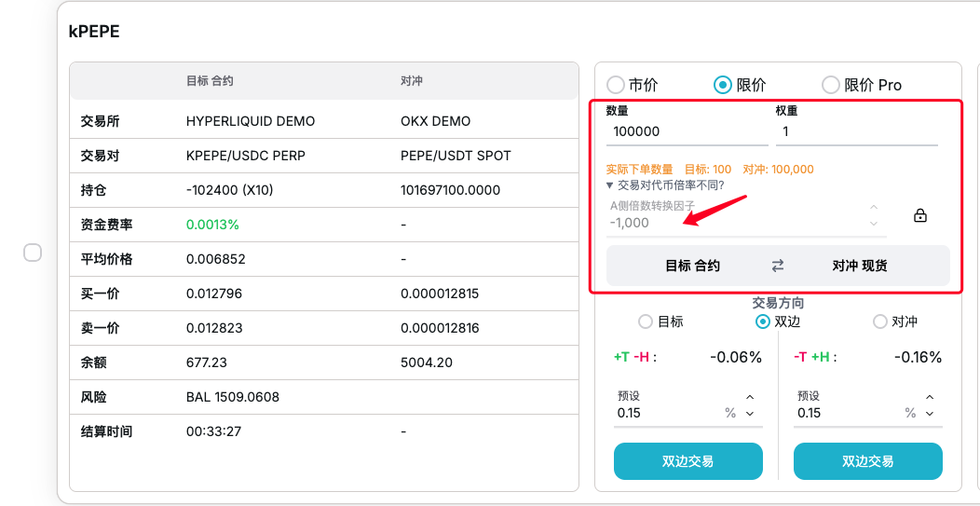Click the 数量 input field showing 100000
The width and height of the screenshot is (980, 506).
(684, 131)
